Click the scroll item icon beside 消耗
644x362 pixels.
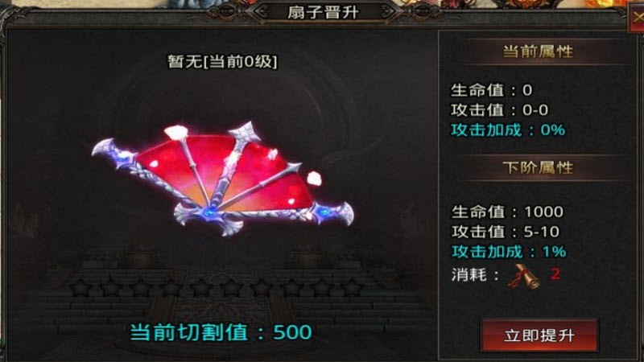point(523,275)
